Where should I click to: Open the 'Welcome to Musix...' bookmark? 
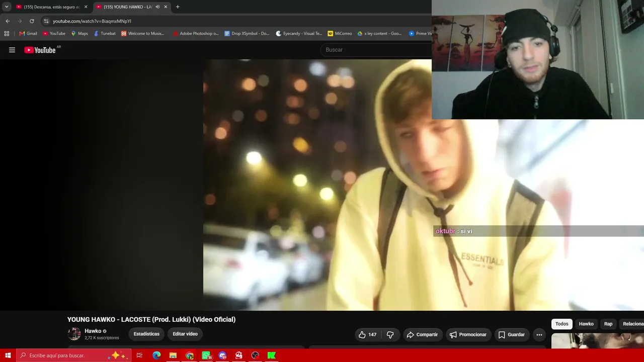[143, 34]
